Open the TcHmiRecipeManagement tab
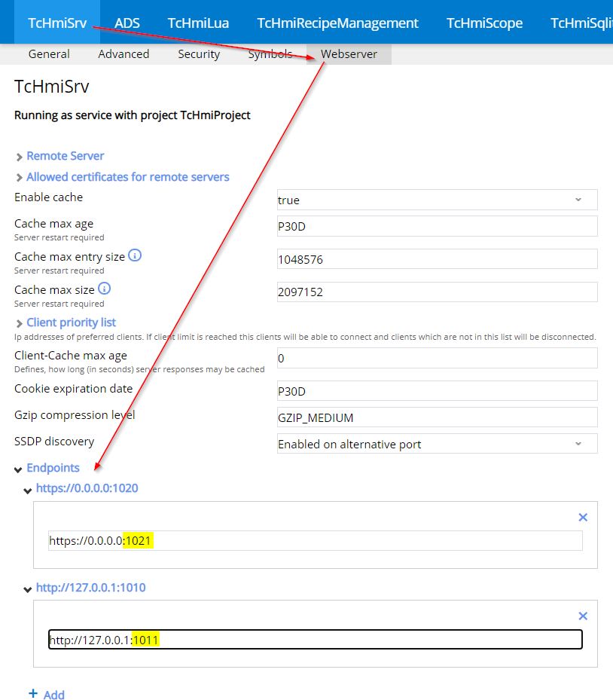613x700 pixels. pos(337,23)
